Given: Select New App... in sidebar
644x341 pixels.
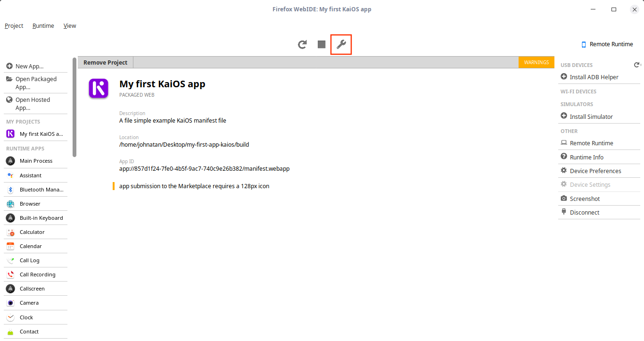Looking at the screenshot, I should pos(36,66).
